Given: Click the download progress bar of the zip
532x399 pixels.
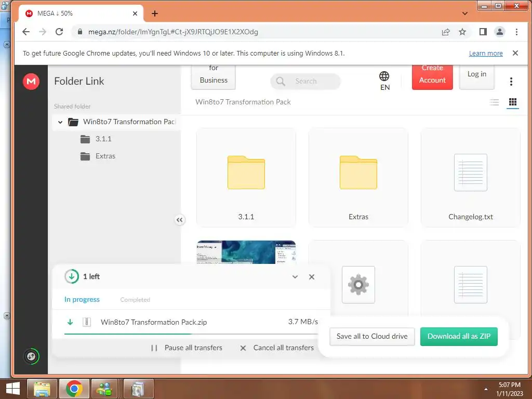Looking at the screenshot, I should click(x=191, y=334).
